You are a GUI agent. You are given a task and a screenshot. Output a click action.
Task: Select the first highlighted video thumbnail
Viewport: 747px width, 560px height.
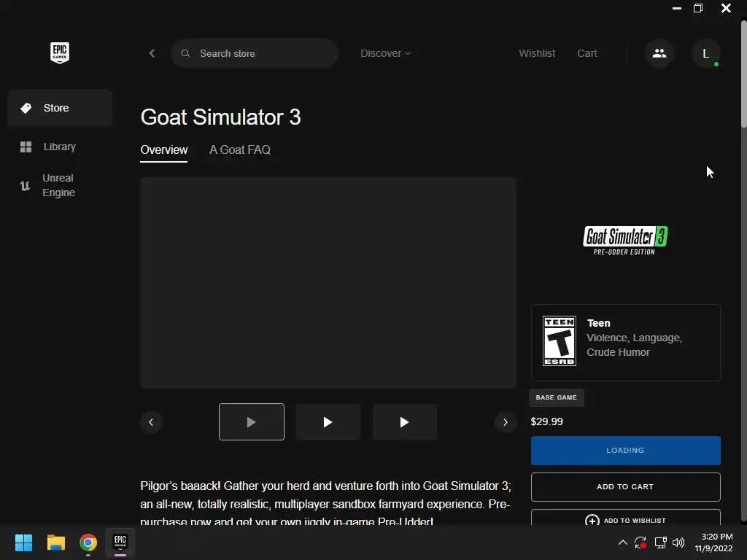pyautogui.click(x=252, y=422)
